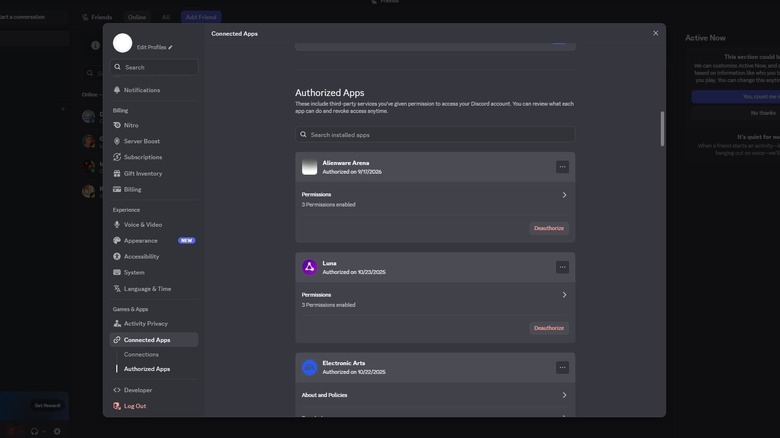Click Add Friend in the Friends window
Image resolution: width=780 pixels, height=438 pixels.
(x=201, y=17)
